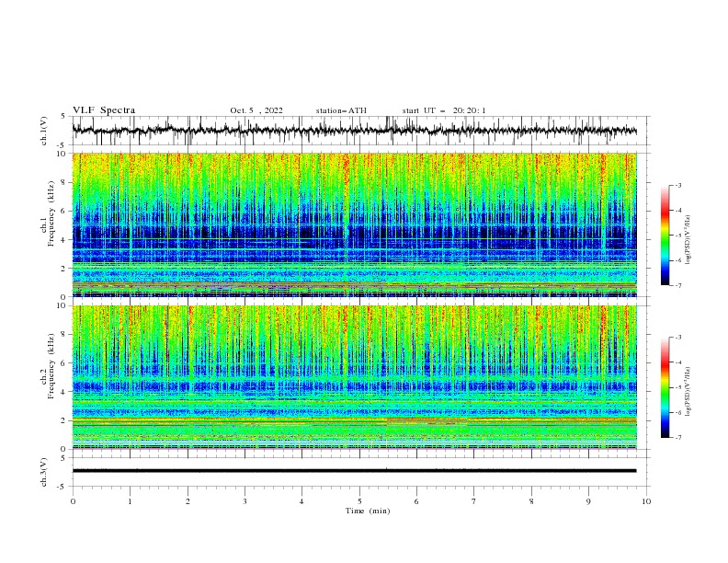The width and height of the screenshot is (728, 563).
Task: Click the ch.1(V) waveform trace at top
Action: (354, 131)
